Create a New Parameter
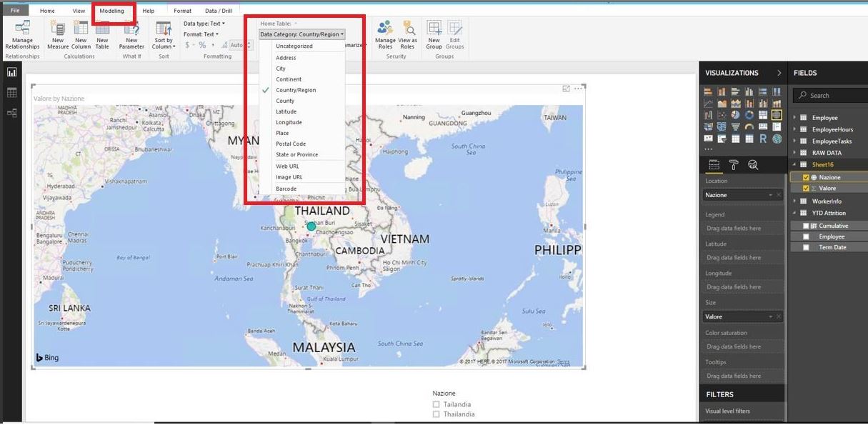This screenshot has height=425, width=868. [x=131, y=34]
